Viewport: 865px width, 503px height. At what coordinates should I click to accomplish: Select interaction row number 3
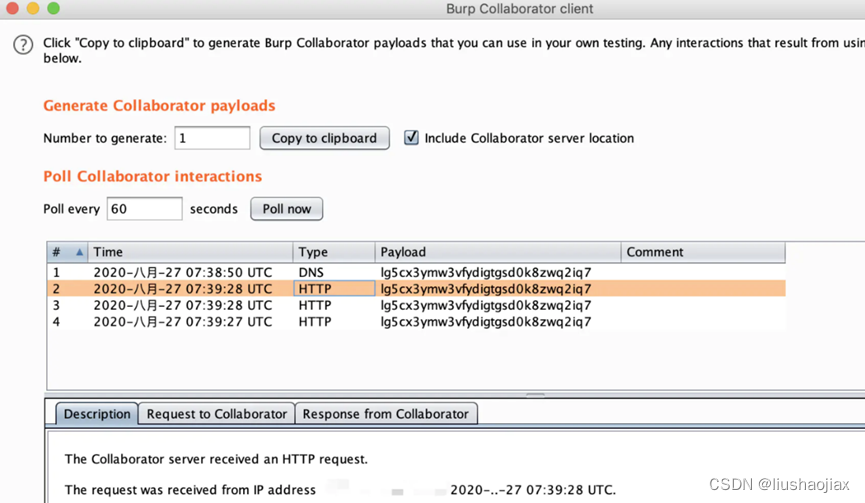(417, 305)
